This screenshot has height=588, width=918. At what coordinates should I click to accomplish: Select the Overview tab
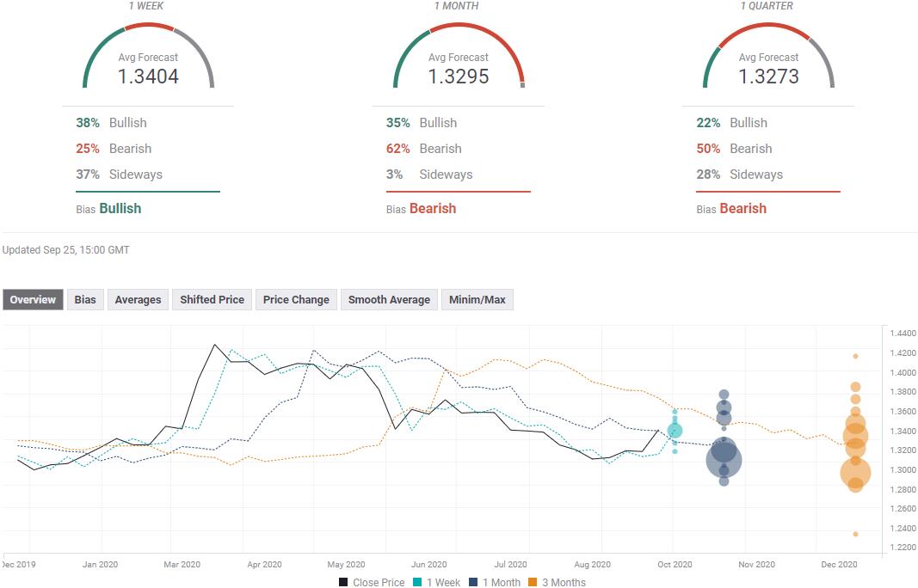[33, 299]
